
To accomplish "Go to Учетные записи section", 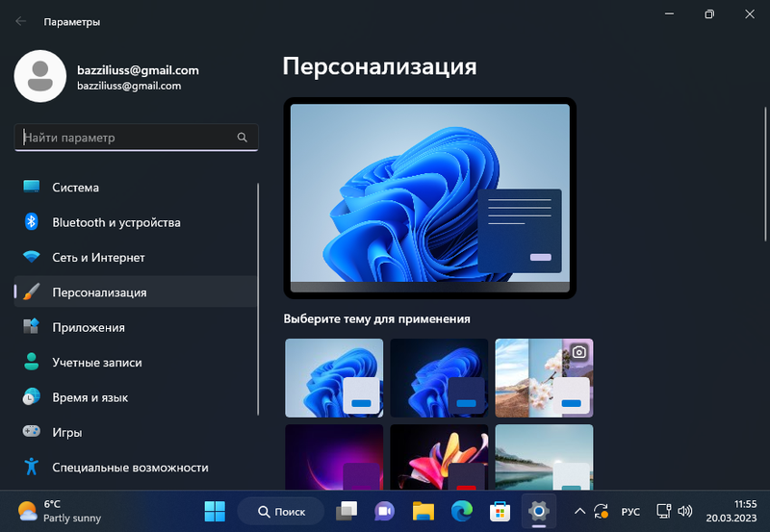I will pos(136,362).
